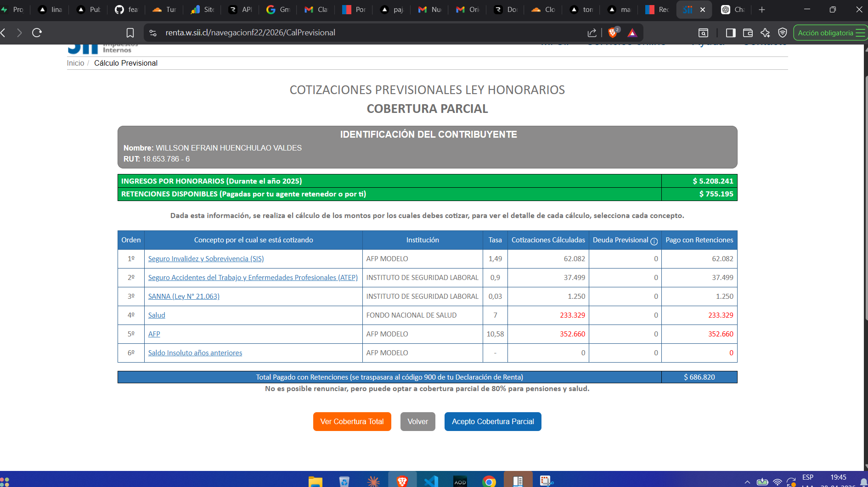Open site settings icon beside URL
Image resolution: width=868 pixels, height=487 pixels.
[153, 33]
